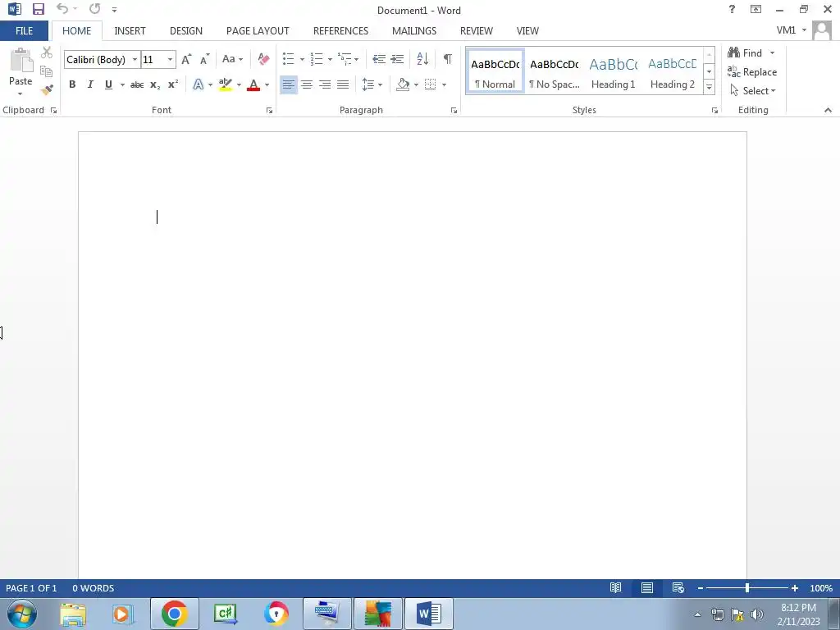The width and height of the screenshot is (840, 630).
Task: Click the zoom slider handle
Action: pos(746,588)
